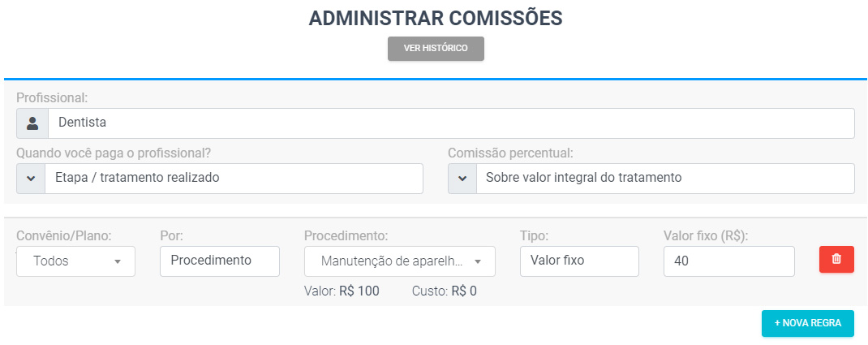Click the Por field showing Procedimento
Viewport: 868px width, 345px height.
(220, 261)
